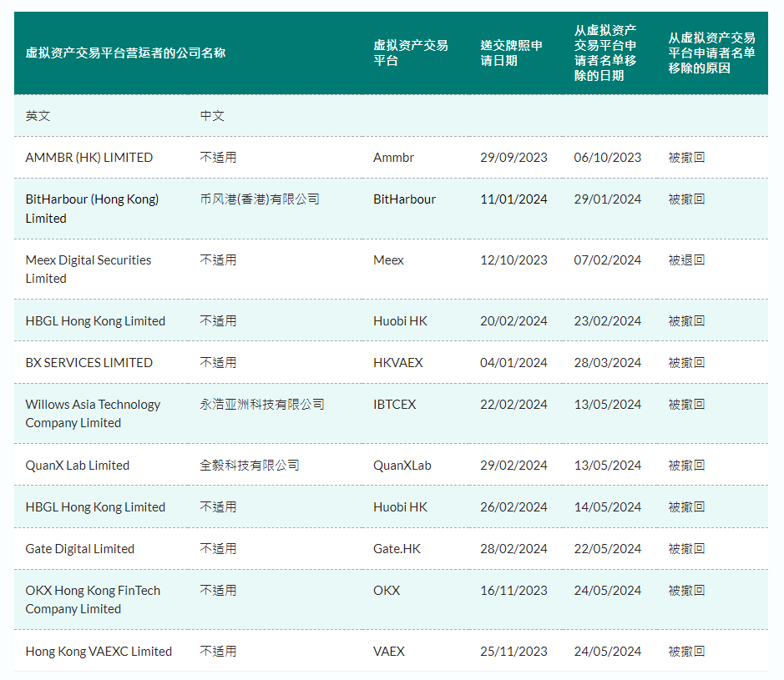Viewport: 784px width, 680px height.
Task: Select the 中文 sub-header
Action: tap(213, 116)
